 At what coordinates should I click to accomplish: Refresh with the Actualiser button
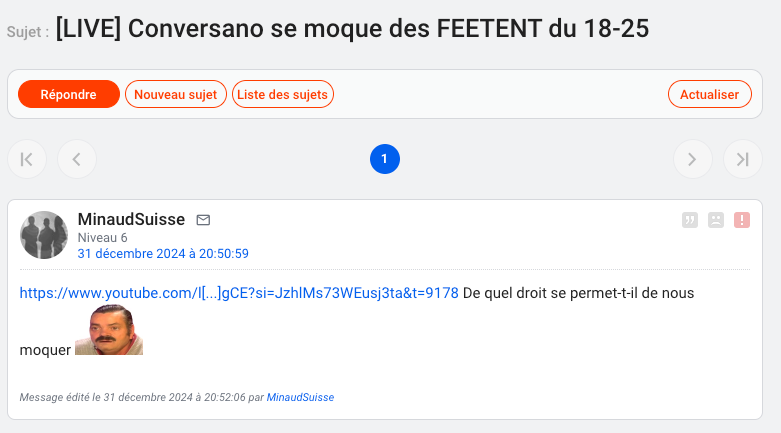pyautogui.click(x=709, y=94)
